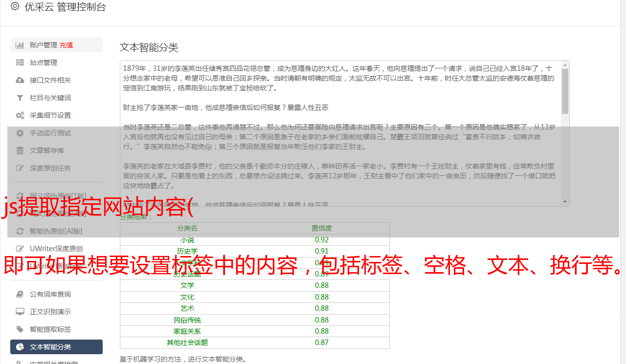
Task: Click the text area scrollbar down arrow
Action: 565,202
